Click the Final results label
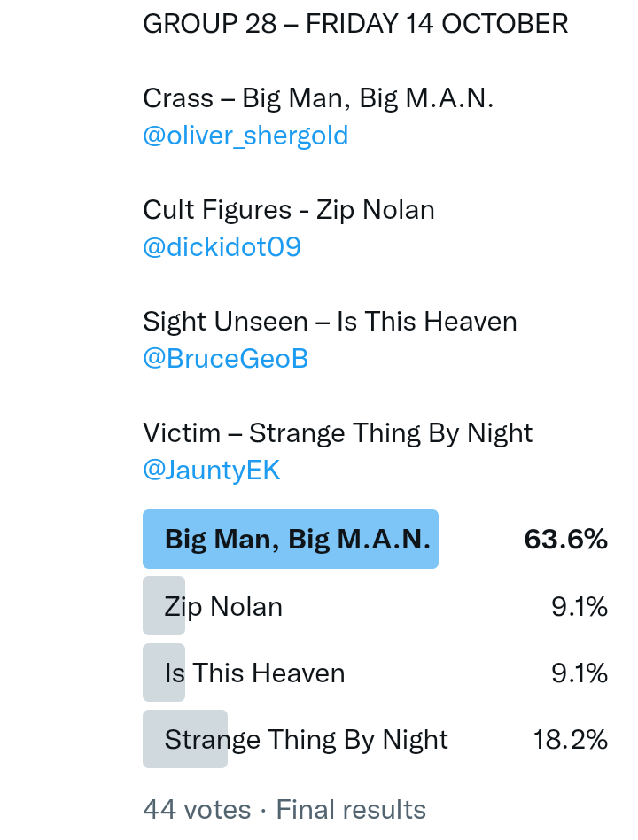This screenshot has width=638, height=840. point(351,809)
